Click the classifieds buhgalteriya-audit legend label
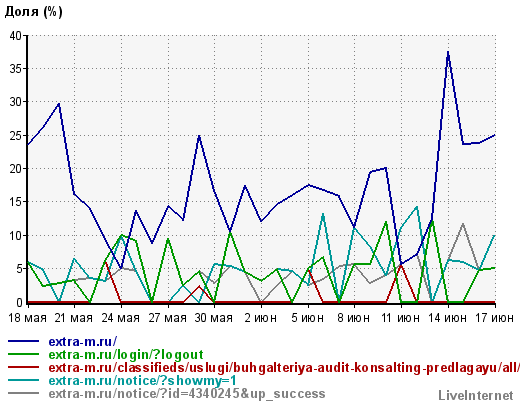Image resolution: width=520 pixels, height=405 pixels. point(284,368)
